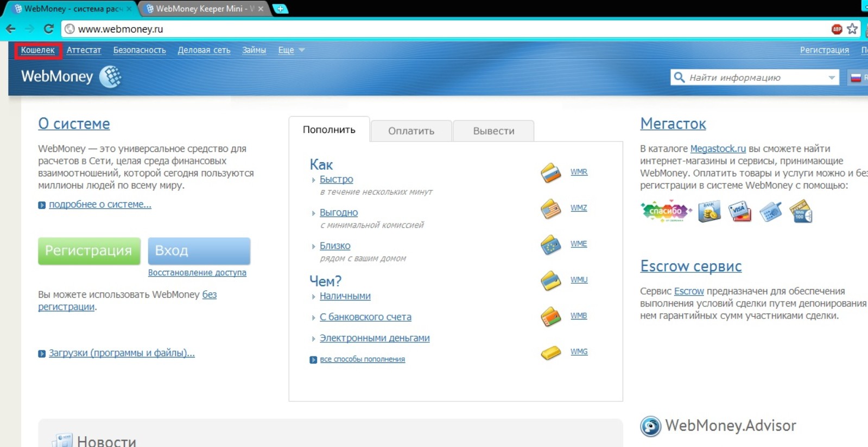Select the Оплатить tab
The image size is (868, 447).
[x=411, y=131]
